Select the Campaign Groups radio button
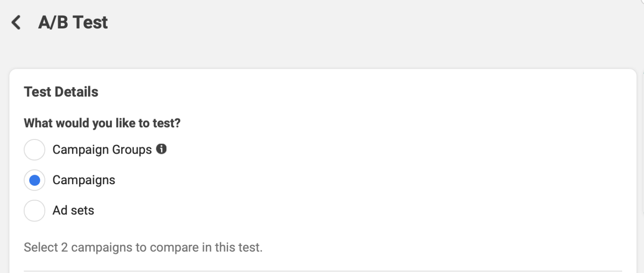The height and width of the screenshot is (273, 644). click(x=34, y=150)
